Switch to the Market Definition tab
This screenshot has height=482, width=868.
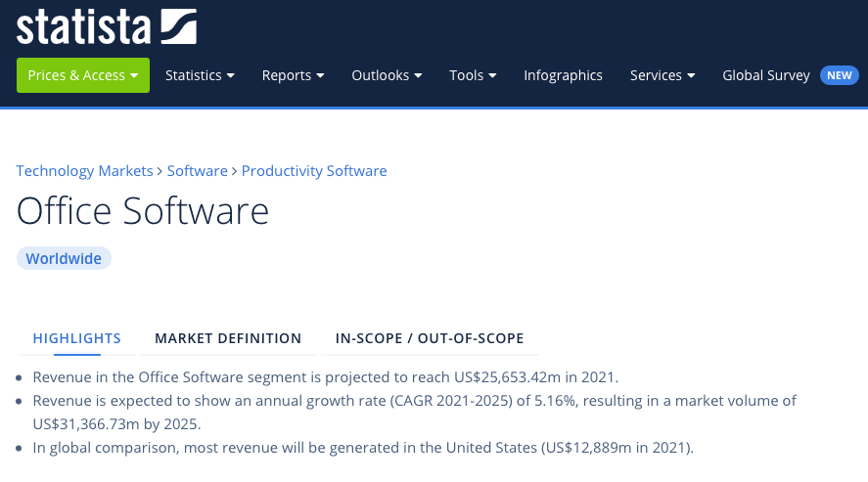228,338
